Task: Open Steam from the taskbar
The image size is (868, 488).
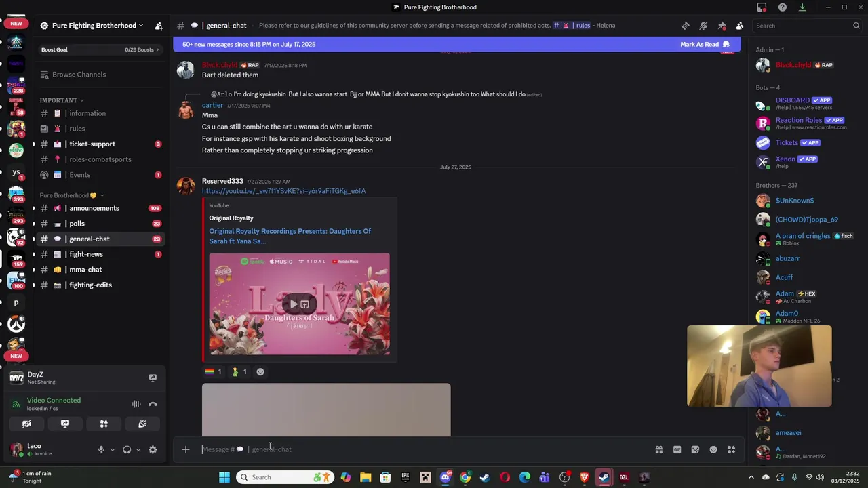Action: pyautogui.click(x=485, y=477)
